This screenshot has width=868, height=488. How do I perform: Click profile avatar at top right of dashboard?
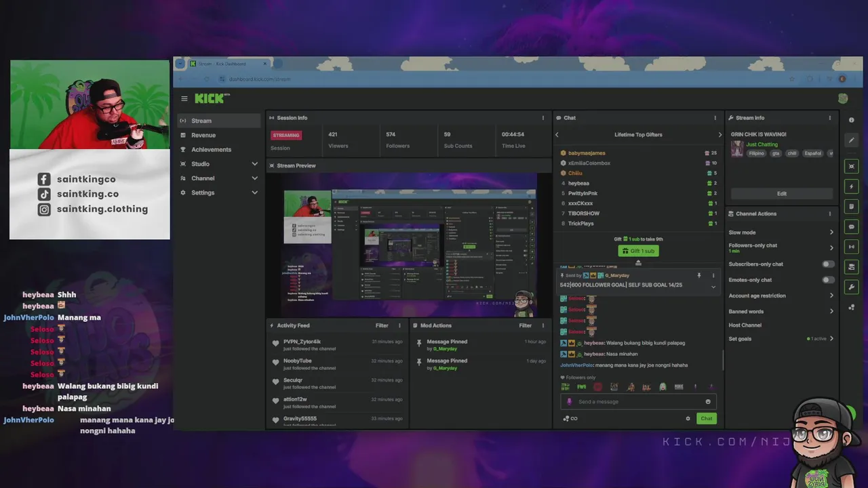tap(842, 98)
